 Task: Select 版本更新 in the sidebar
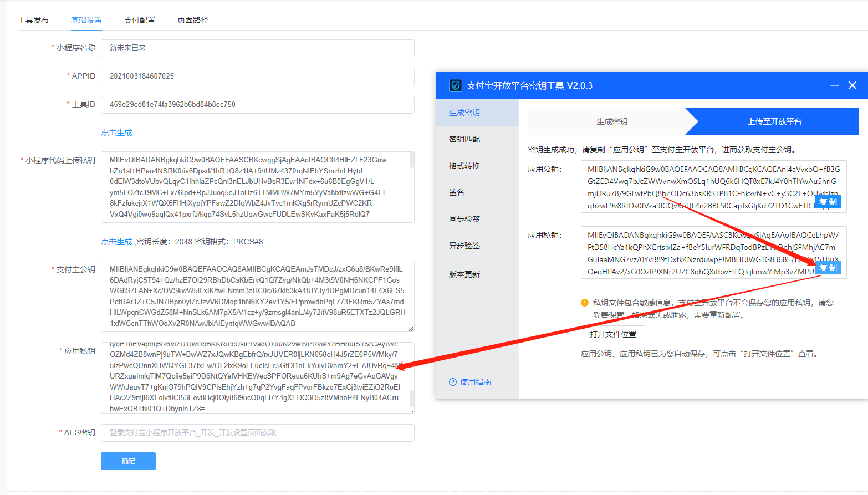click(477, 274)
